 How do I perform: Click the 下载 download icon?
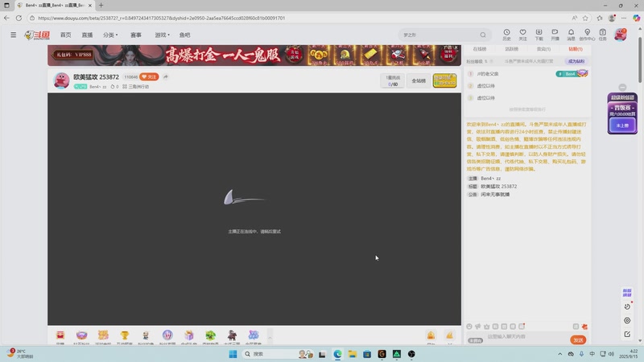(539, 35)
